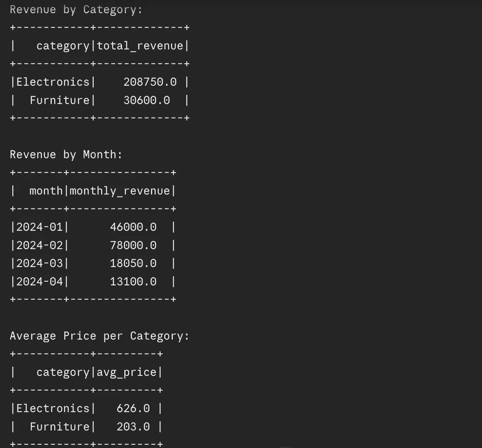Select the value 626.0
The image size is (482, 448).
point(133,409)
